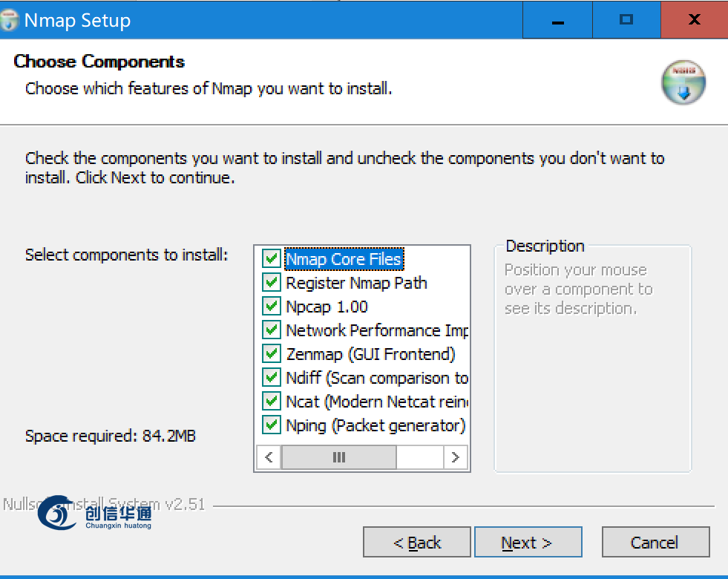Close the Nmap Setup window
Viewport: 728px width, 579px height.
coord(695,20)
